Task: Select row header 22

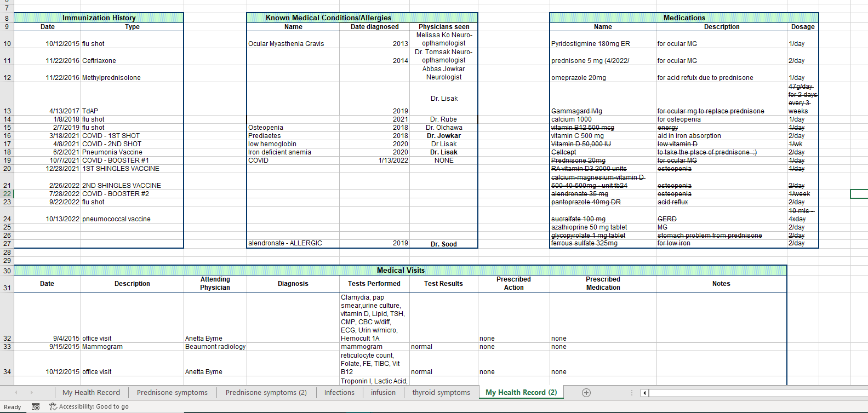Action: coord(7,193)
